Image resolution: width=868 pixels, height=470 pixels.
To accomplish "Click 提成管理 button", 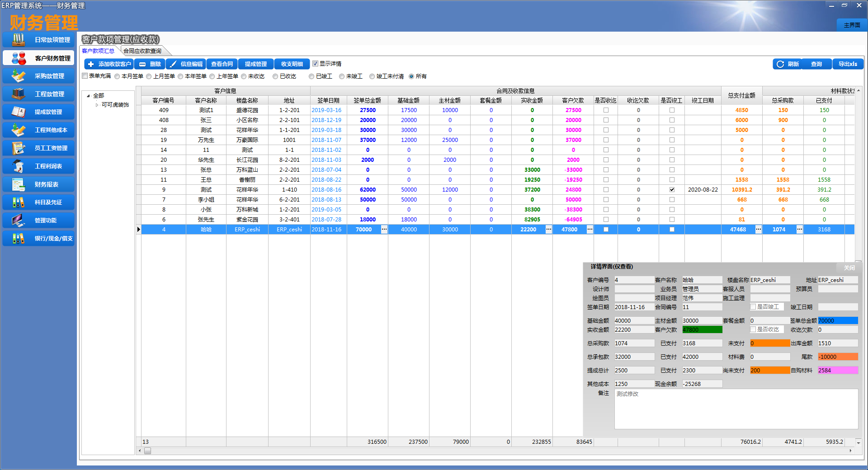I will [256, 64].
